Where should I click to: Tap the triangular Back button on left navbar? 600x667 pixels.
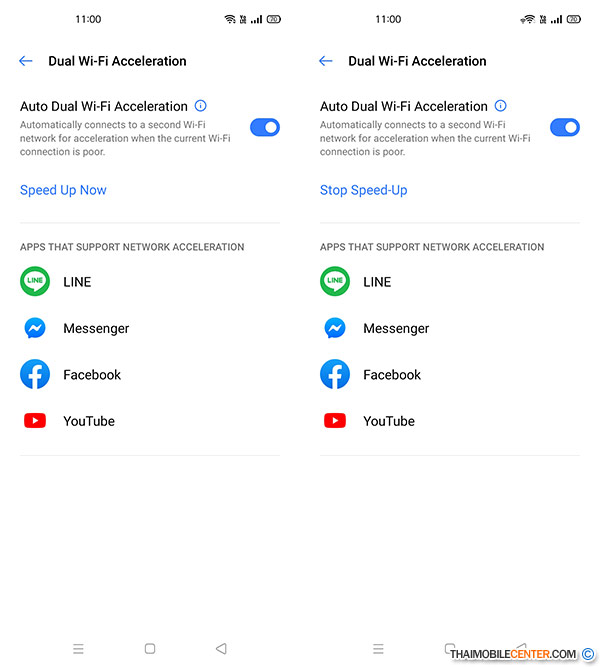coord(221,649)
